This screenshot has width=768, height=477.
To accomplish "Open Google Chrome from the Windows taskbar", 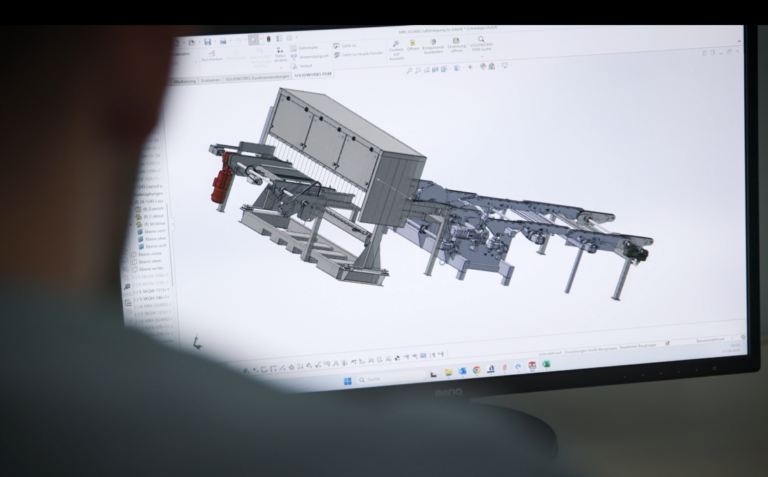I will (x=476, y=370).
